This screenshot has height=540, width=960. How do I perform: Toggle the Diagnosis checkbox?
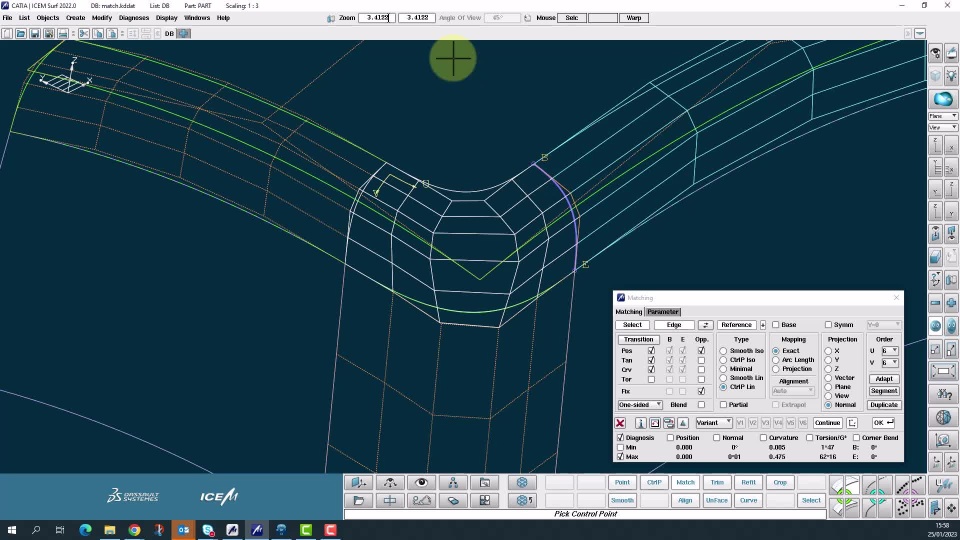coord(620,438)
